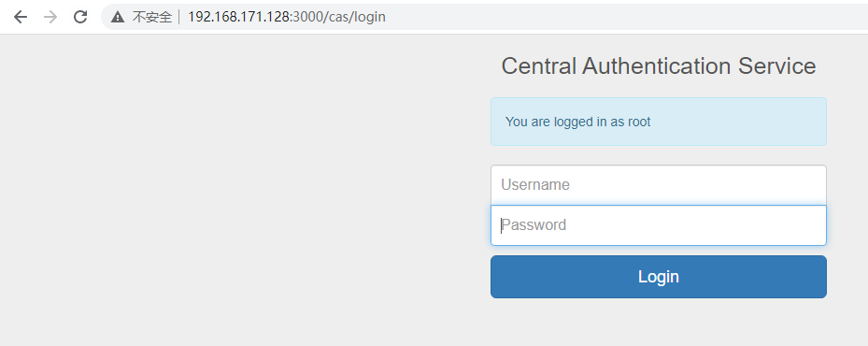868x346 pixels.
Task: Focus the Password input field
Action: [658, 225]
